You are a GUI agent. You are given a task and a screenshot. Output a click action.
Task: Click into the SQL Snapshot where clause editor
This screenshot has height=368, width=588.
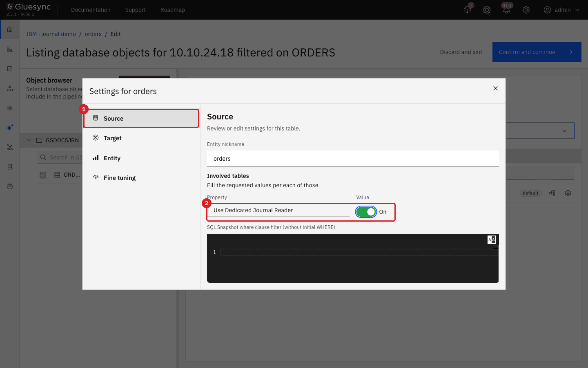coord(353,258)
